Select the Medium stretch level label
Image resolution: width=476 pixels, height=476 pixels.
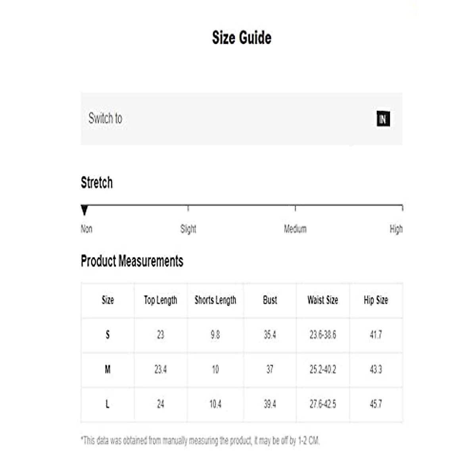[x=295, y=229]
